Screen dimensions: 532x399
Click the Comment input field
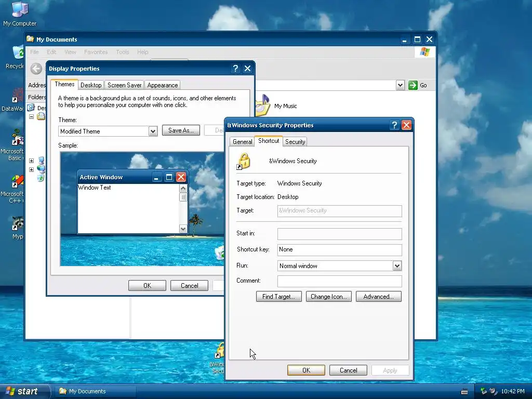tap(340, 281)
